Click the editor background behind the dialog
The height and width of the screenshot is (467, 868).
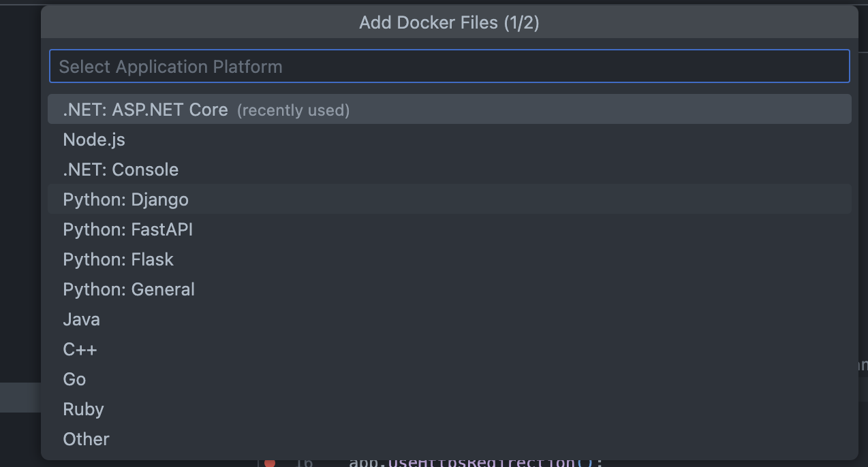tap(20, 204)
